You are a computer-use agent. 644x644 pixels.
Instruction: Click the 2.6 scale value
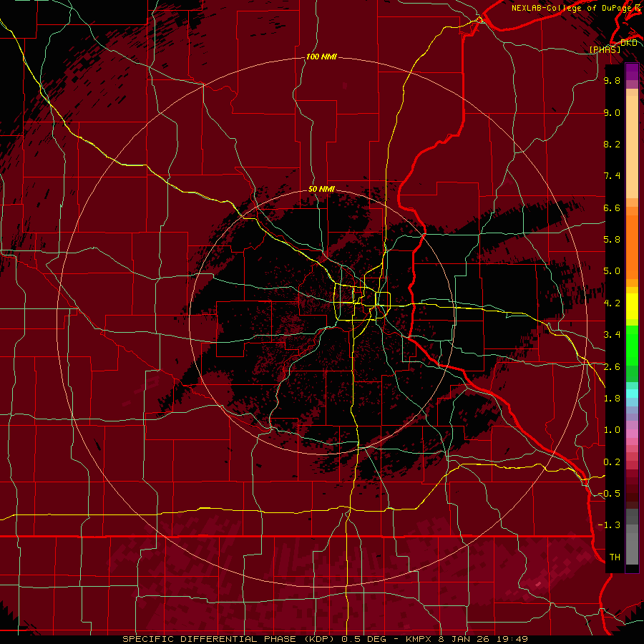click(612, 367)
